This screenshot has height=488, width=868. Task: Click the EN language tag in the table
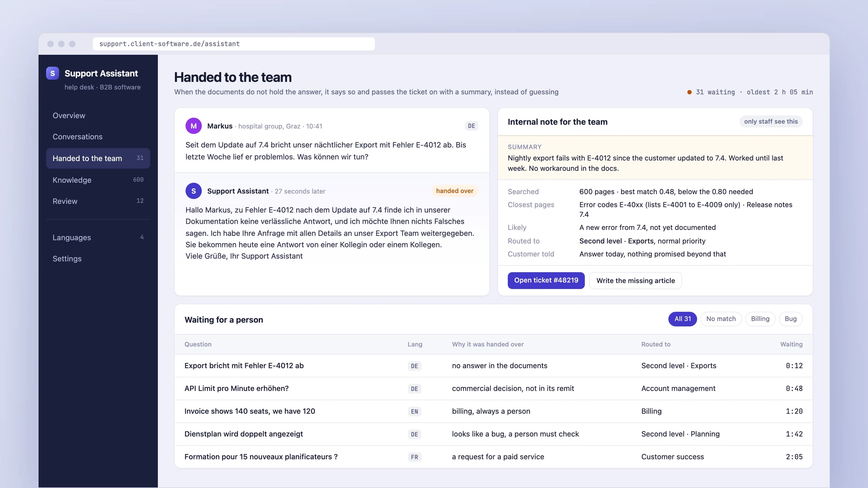414,412
